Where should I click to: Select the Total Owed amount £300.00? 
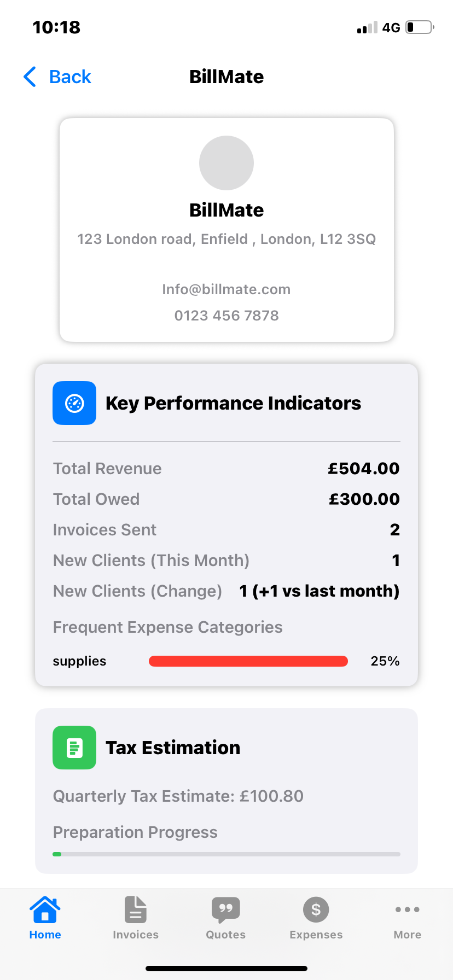pyautogui.click(x=364, y=499)
